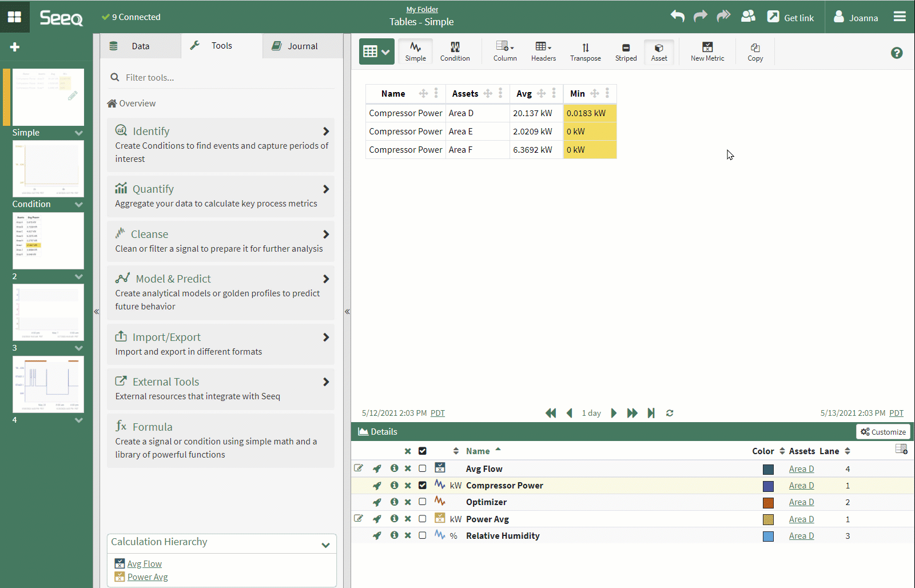The width and height of the screenshot is (915, 588).
Task: Collapse the Calculation Hierarchy panel
Action: click(325, 545)
